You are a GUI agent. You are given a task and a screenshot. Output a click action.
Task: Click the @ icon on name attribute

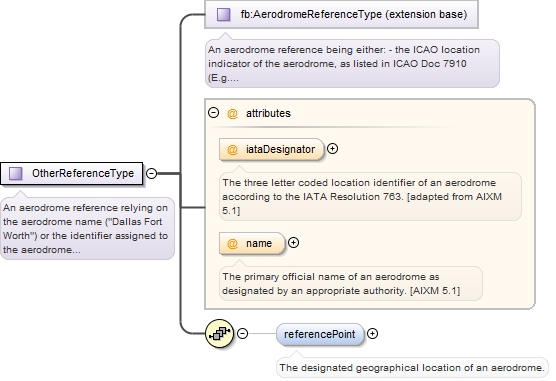(x=232, y=244)
